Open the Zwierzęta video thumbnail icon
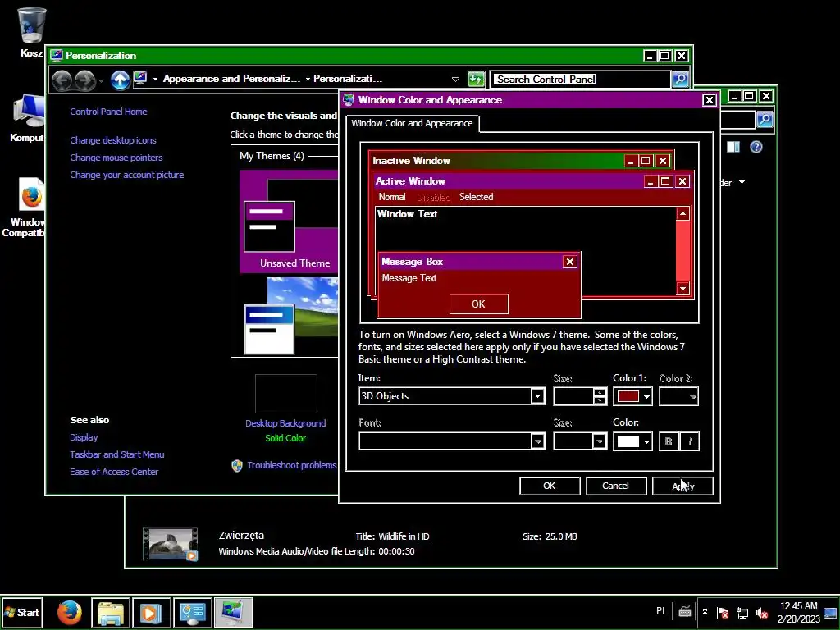The height and width of the screenshot is (630, 840). (x=171, y=544)
